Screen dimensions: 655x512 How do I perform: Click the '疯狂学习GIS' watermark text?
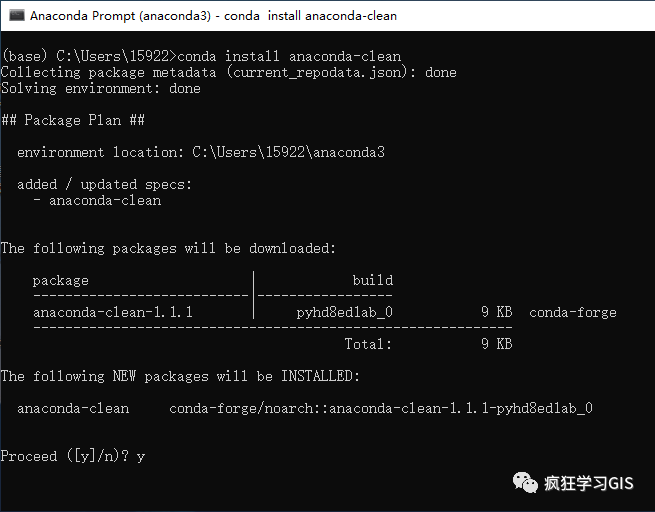(589, 483)
